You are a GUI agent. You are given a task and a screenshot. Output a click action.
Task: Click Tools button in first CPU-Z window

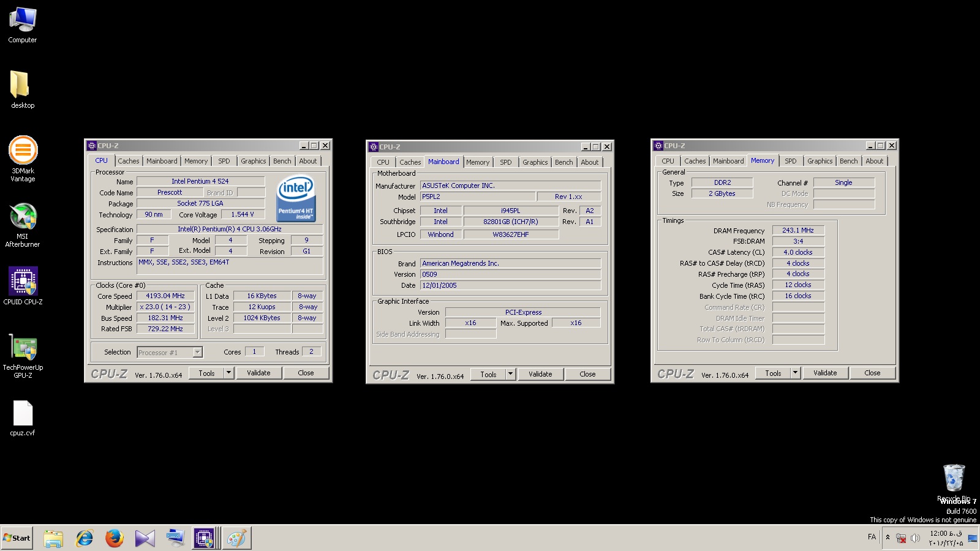[x=206, y=373]
